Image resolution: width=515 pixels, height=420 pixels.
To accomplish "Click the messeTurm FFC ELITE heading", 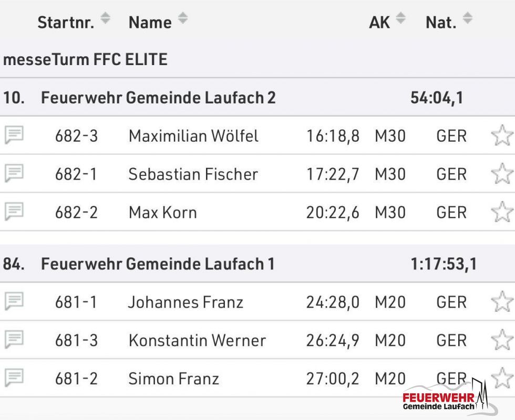I will coord(85,59).
